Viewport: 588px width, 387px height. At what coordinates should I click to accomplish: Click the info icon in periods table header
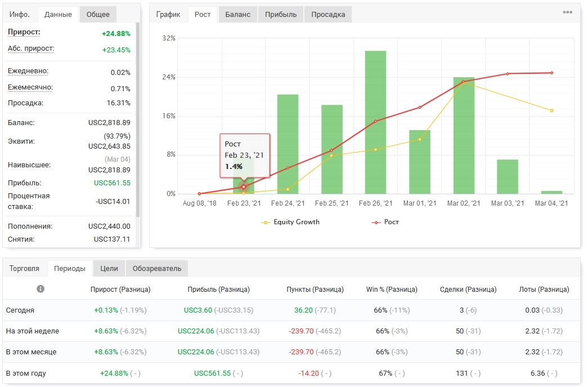tap(41, 288)
